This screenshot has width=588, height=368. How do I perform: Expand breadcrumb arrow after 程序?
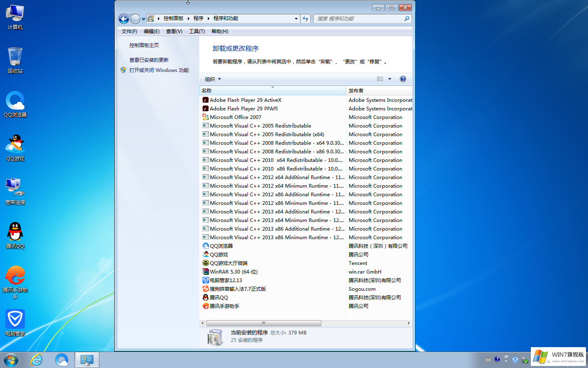pos(208,18)
